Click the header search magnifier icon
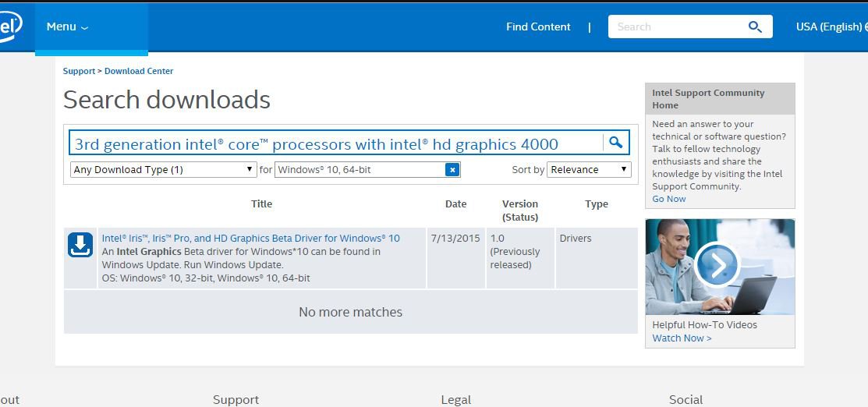868x407 pixels. (754, 27)
